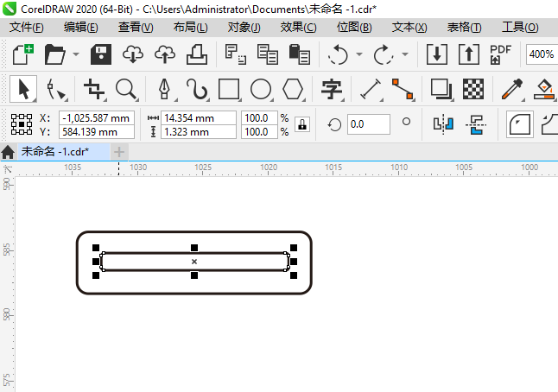Click the rotation angle field

[x=369, y=124]
